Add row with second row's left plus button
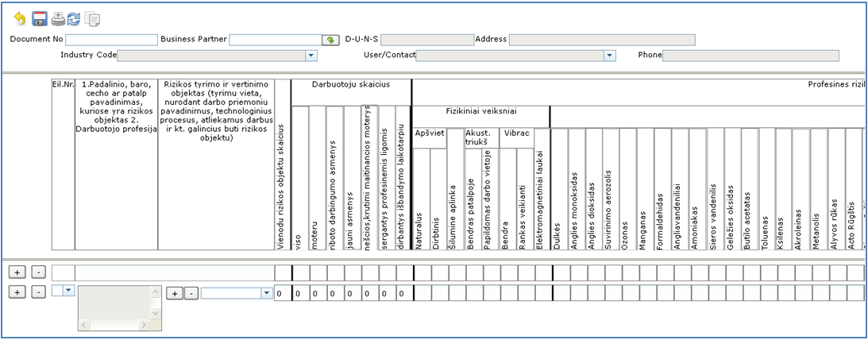 [x=17, y=292]
